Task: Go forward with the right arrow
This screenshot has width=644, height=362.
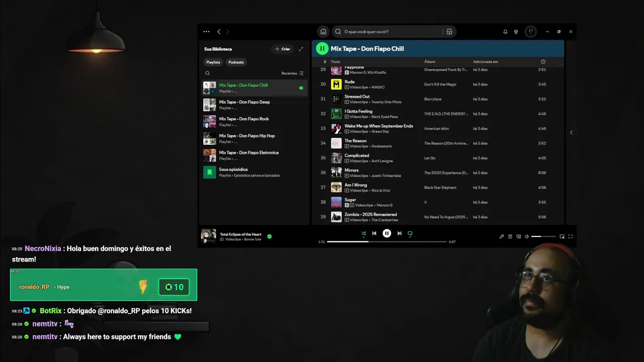Action: pyautogui.click(x=227, y=32)
